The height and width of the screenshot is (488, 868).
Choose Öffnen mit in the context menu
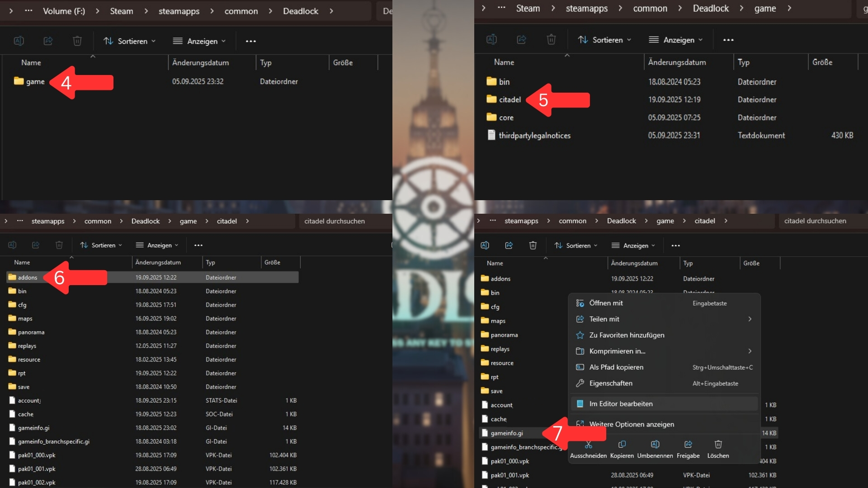tap(606, 303)
